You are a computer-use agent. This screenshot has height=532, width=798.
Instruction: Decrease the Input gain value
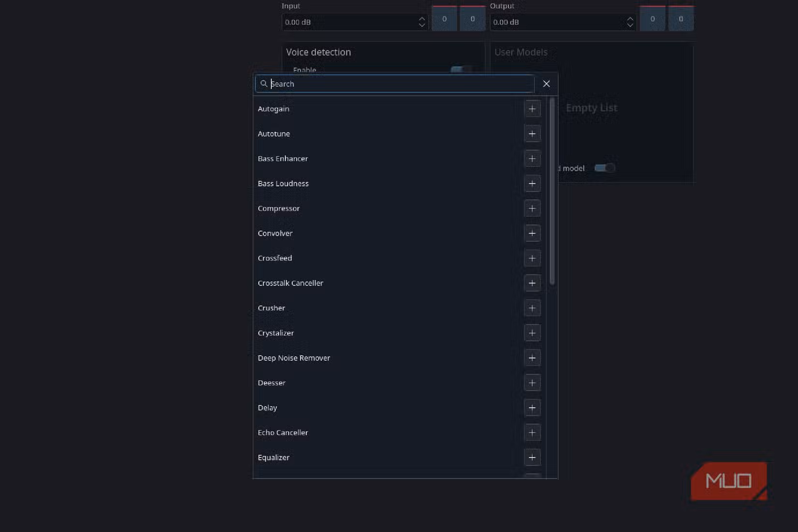click(422, 25)
